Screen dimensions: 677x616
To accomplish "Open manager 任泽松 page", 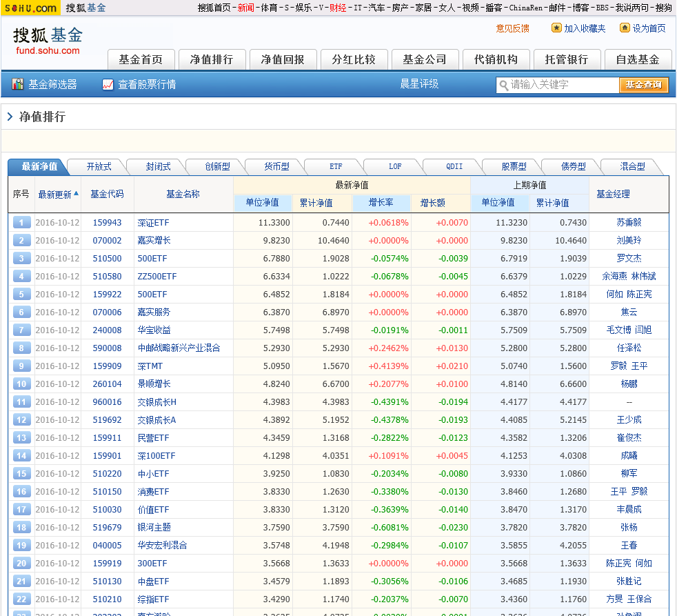I will 629,348.
